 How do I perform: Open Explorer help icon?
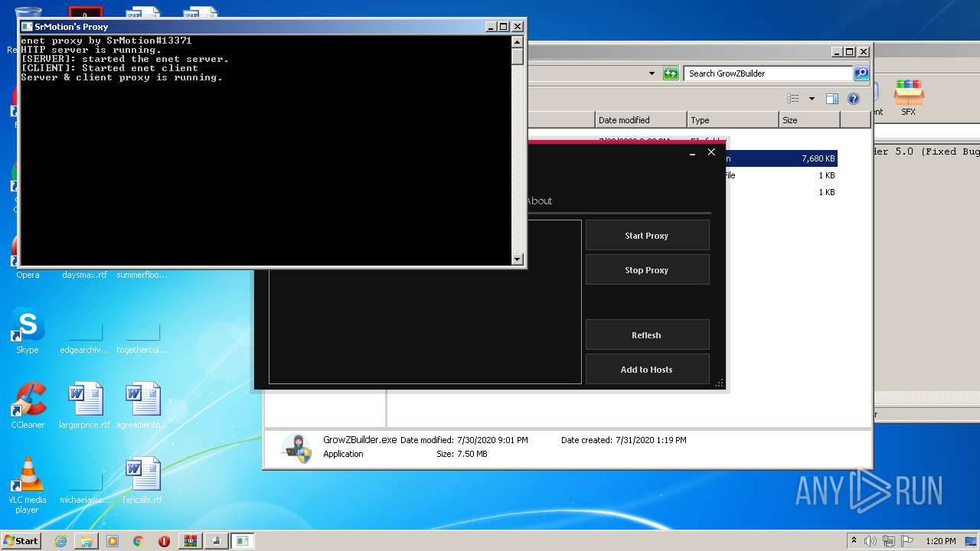coord(854,99)
